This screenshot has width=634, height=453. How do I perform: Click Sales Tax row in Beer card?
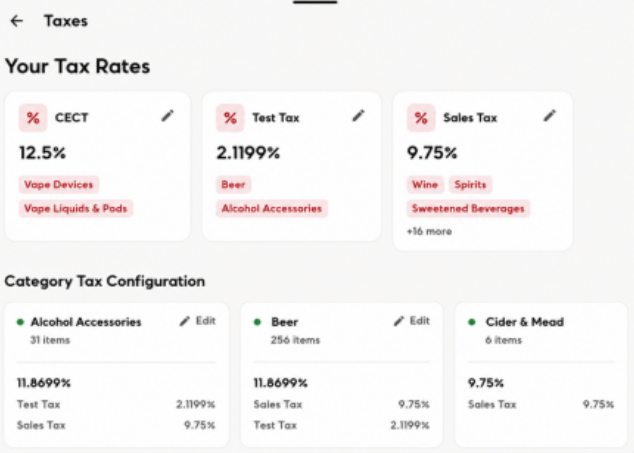pyautogui.click(x=342, y=404)
